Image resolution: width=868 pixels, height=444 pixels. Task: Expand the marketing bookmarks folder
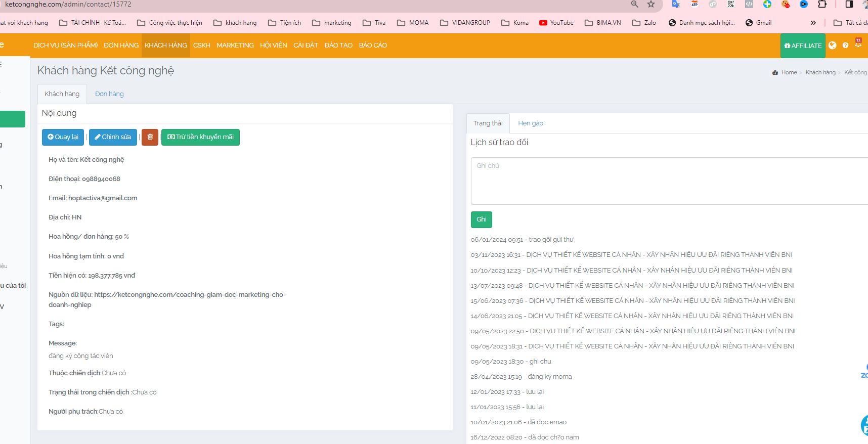(332, 23)
